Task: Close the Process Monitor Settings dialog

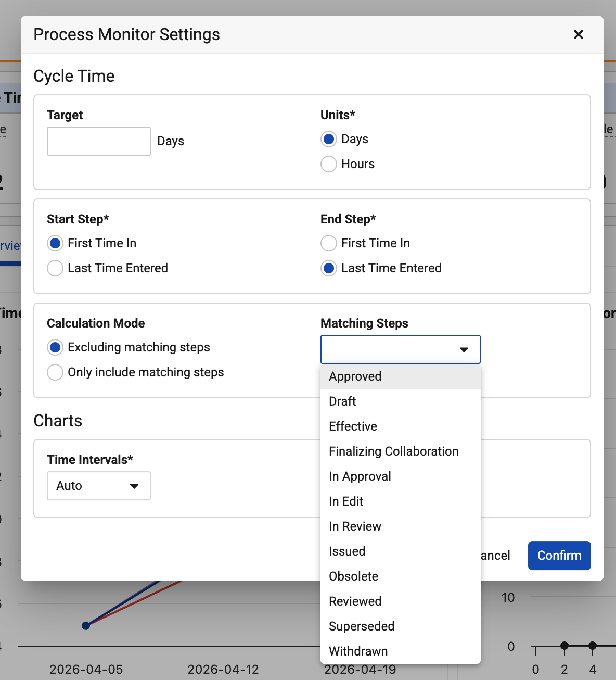Action: (x=578, y=34)
